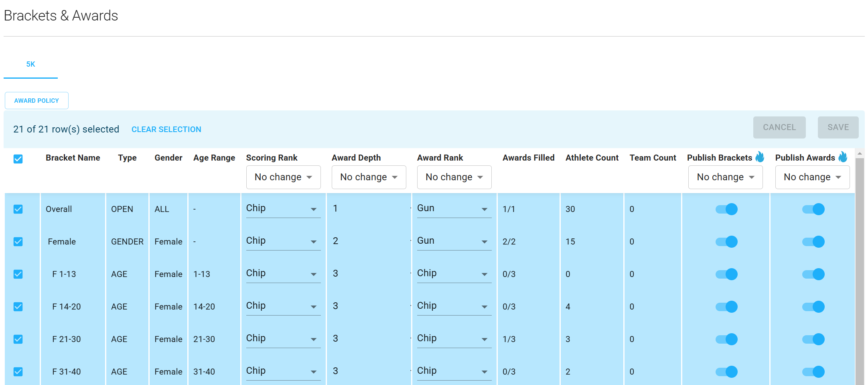This screenshot has height=385, width=868.
Task: Toggle Publish Brackets for F 21-30
Action: [726, 339]
